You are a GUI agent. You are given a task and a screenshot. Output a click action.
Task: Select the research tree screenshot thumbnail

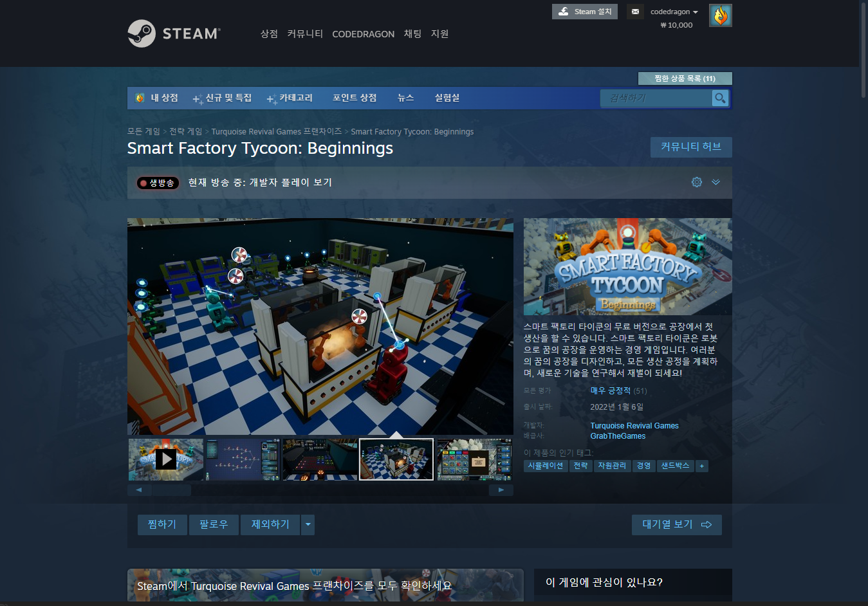(243, 459)
